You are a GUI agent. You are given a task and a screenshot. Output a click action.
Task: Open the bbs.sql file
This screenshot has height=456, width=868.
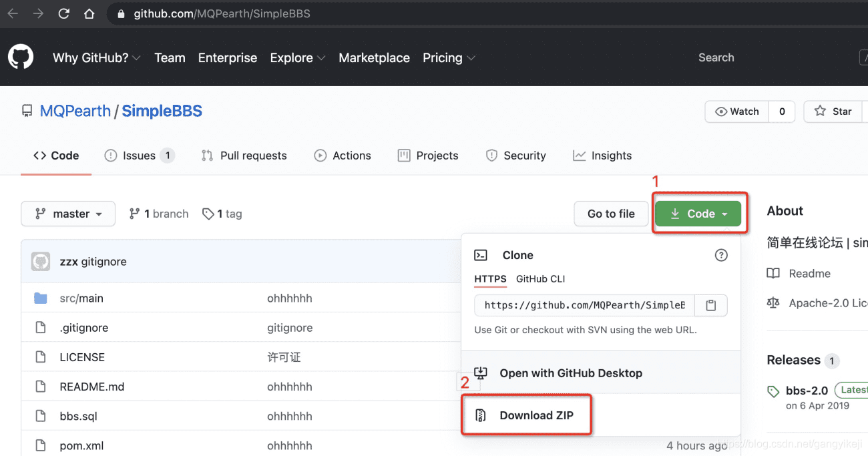pos(79,416)
